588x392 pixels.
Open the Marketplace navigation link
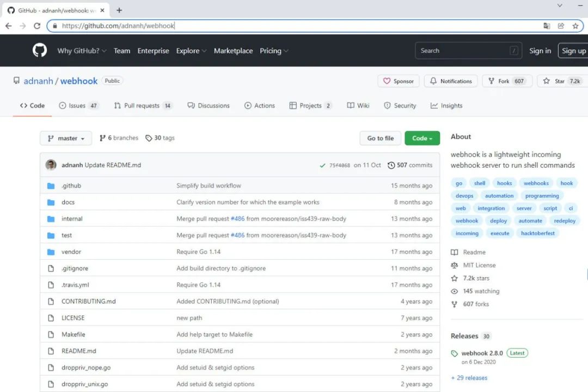(x=233, y=51)
